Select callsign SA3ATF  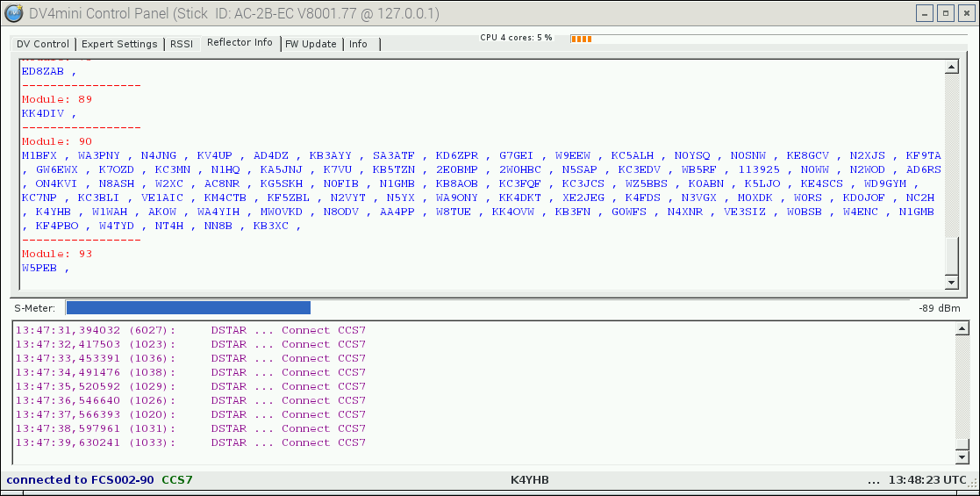394,155
